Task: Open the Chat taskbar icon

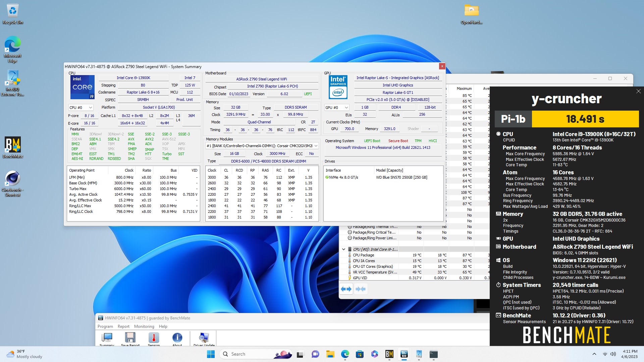Action: click(x=315, y=354)
